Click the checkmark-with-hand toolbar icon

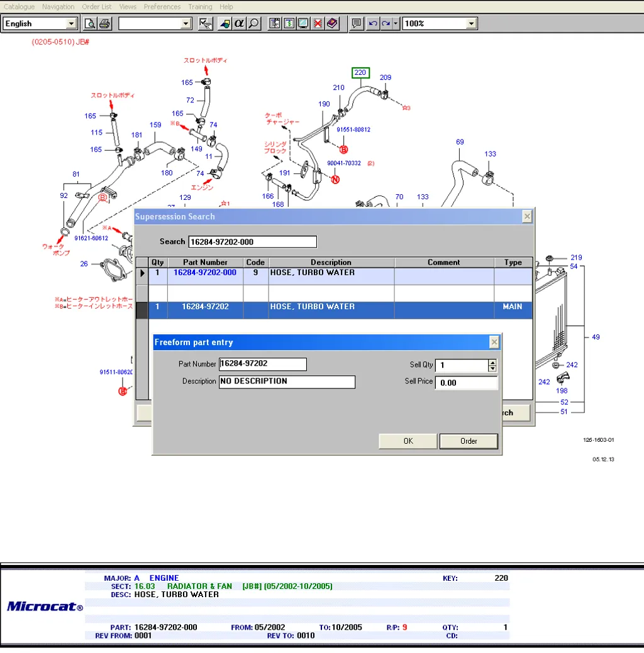[x=206, y=23]
